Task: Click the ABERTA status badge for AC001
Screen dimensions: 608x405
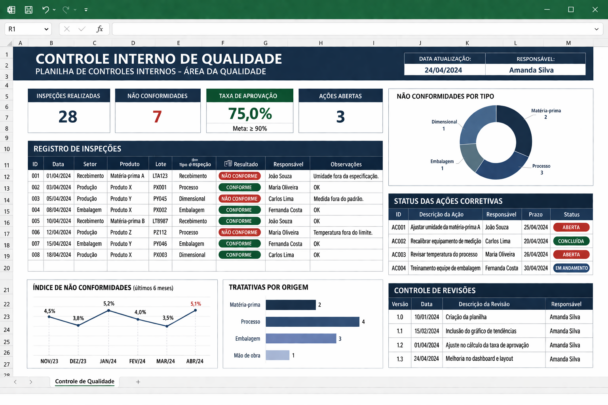Action: point(571,227)
